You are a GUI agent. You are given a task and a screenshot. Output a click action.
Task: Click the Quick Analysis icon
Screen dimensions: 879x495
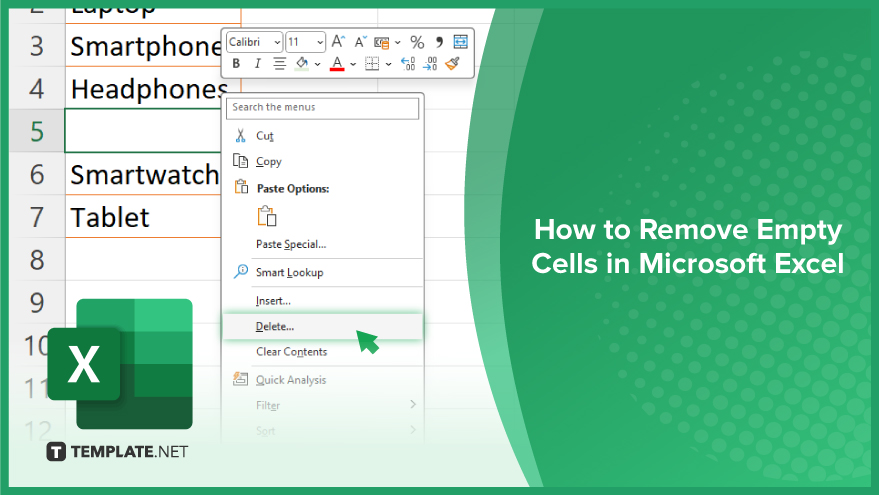pyautogui.click(x=240, y=379)
